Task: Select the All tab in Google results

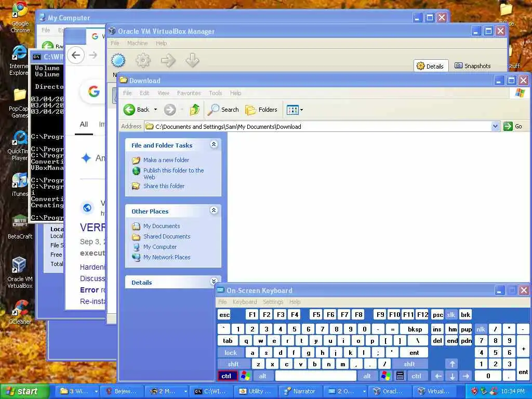Action: click(x=84, y=125)
